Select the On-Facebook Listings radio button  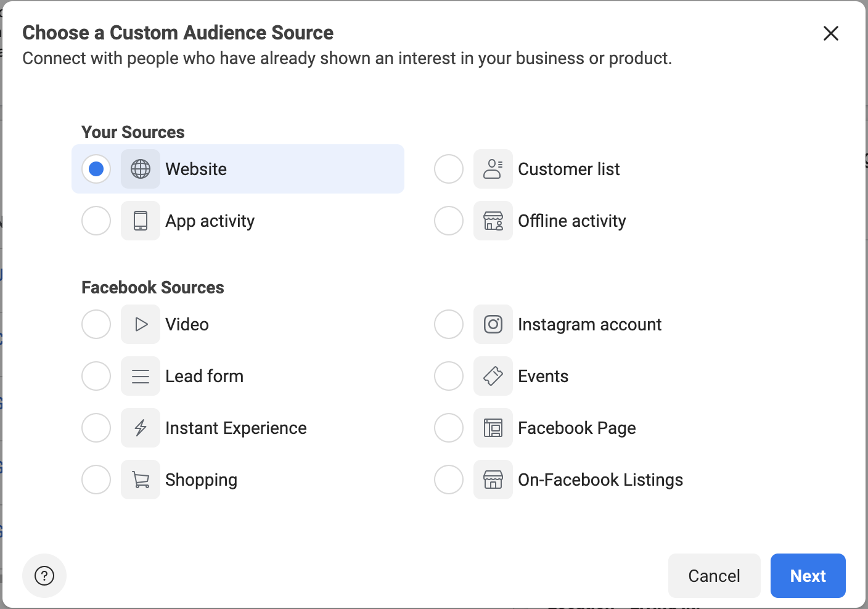pos(449,480)
